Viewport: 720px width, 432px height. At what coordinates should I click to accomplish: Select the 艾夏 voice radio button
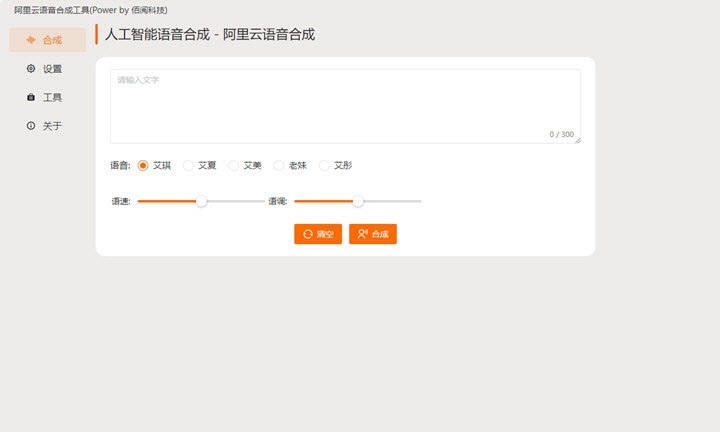click(188, 165)
